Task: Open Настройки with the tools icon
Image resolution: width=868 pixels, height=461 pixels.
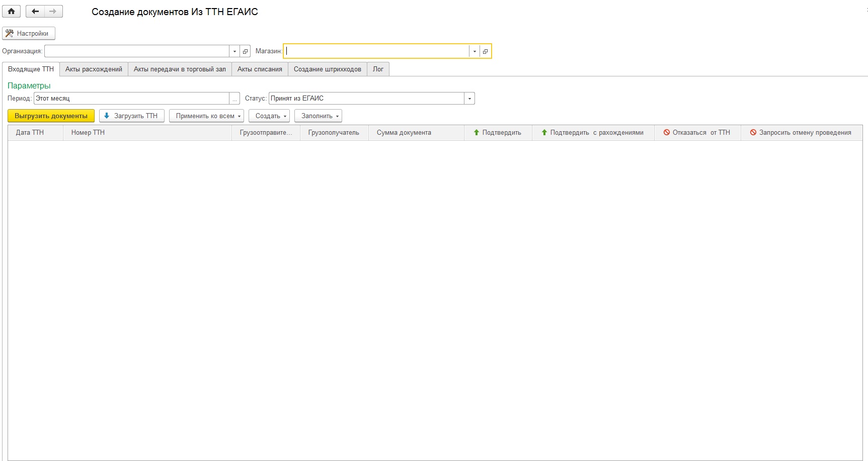Action: point(29,33)
